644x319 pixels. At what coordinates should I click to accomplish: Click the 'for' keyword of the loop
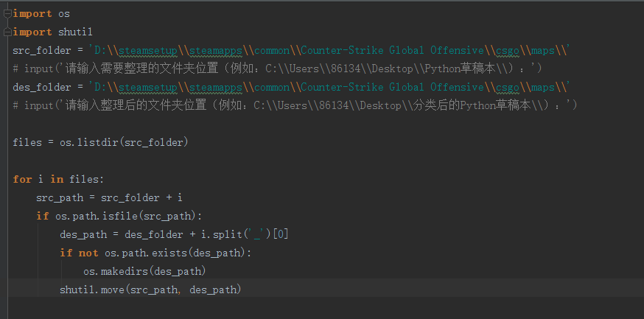point(22,179)
